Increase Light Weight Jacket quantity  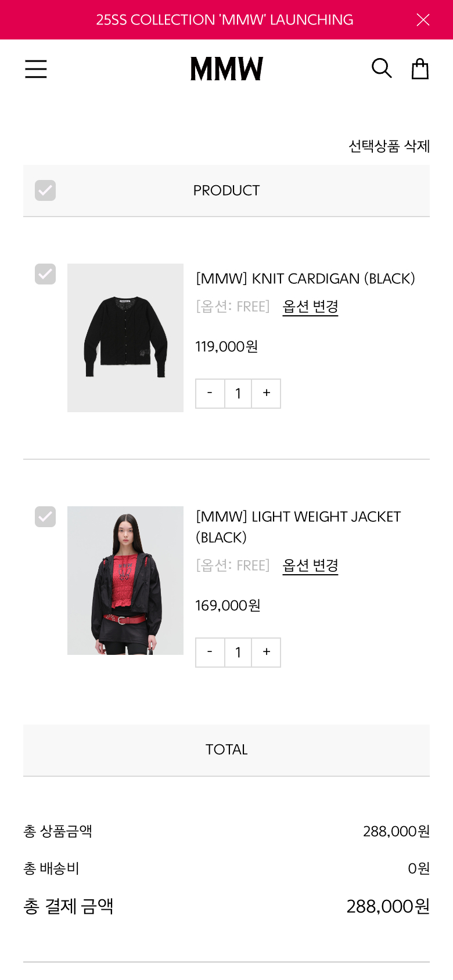[x=267, y=653]
